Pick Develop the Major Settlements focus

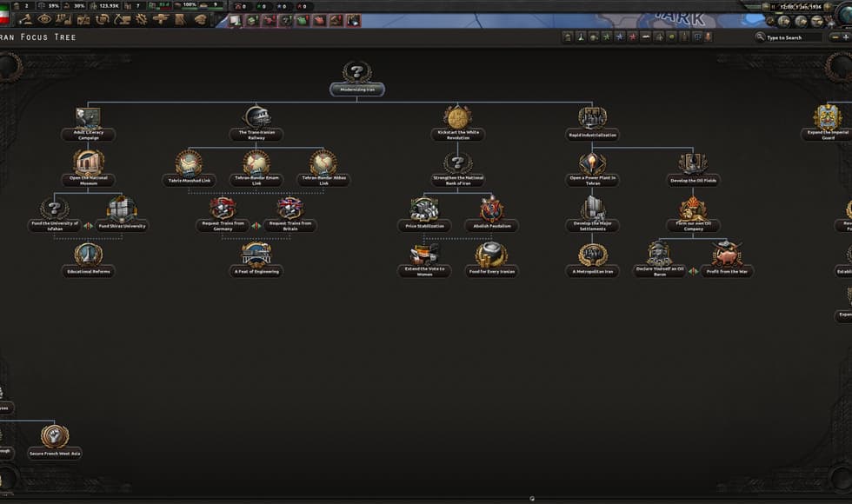pos(592,216)
